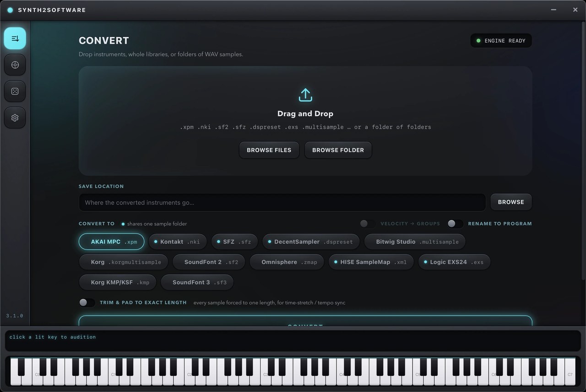Click the save location input field
Viewport: 586px width, 392px height.
(282, 202)
